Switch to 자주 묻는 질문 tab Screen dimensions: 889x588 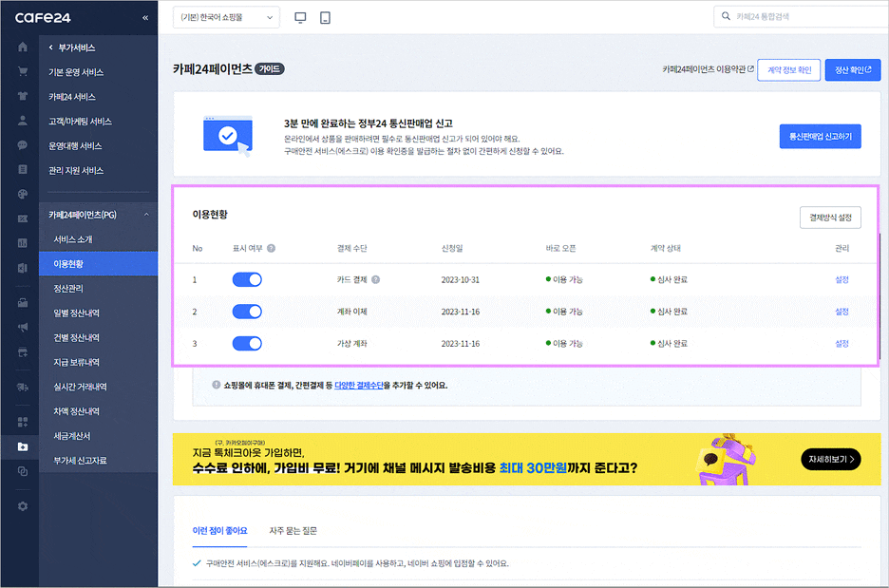(x=293, y=531)
